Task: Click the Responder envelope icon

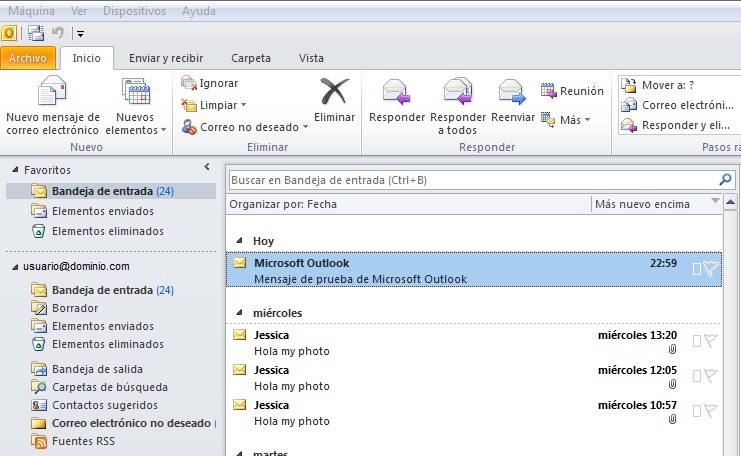Action: tap(397, 93)
